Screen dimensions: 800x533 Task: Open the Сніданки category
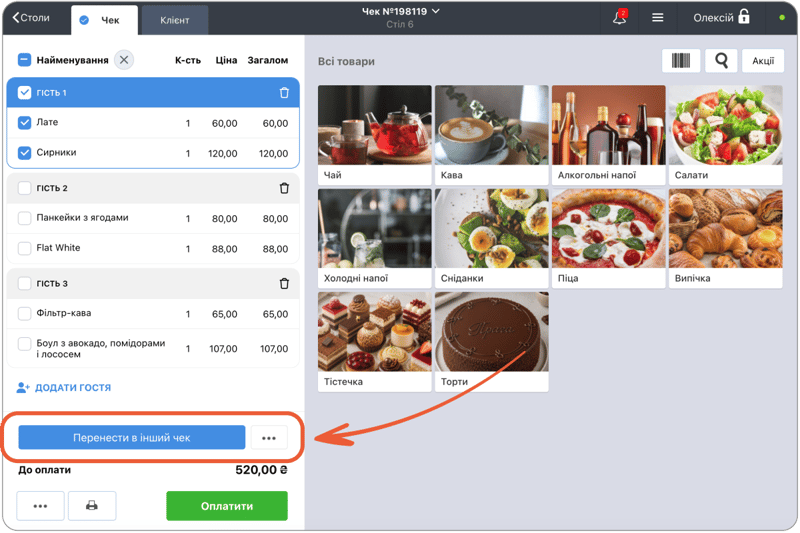[492, 238]
